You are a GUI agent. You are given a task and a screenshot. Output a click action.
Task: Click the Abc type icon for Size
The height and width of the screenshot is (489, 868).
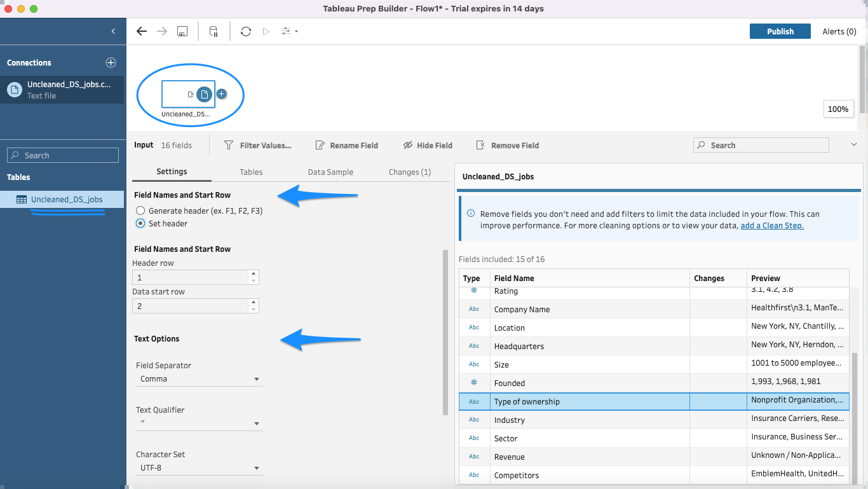(x=474, y=364)
